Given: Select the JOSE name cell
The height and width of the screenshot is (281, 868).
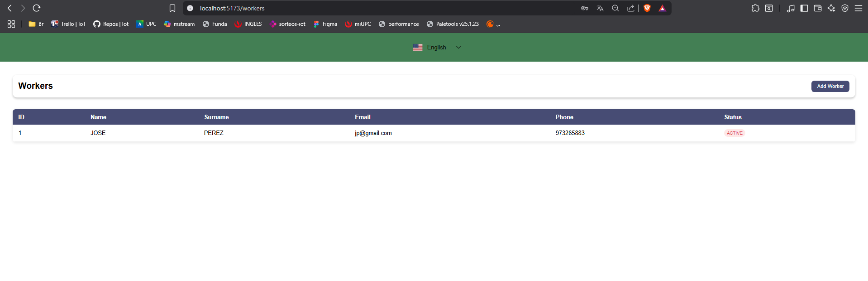Looking at the screenshot, I should tap(98, 133).
